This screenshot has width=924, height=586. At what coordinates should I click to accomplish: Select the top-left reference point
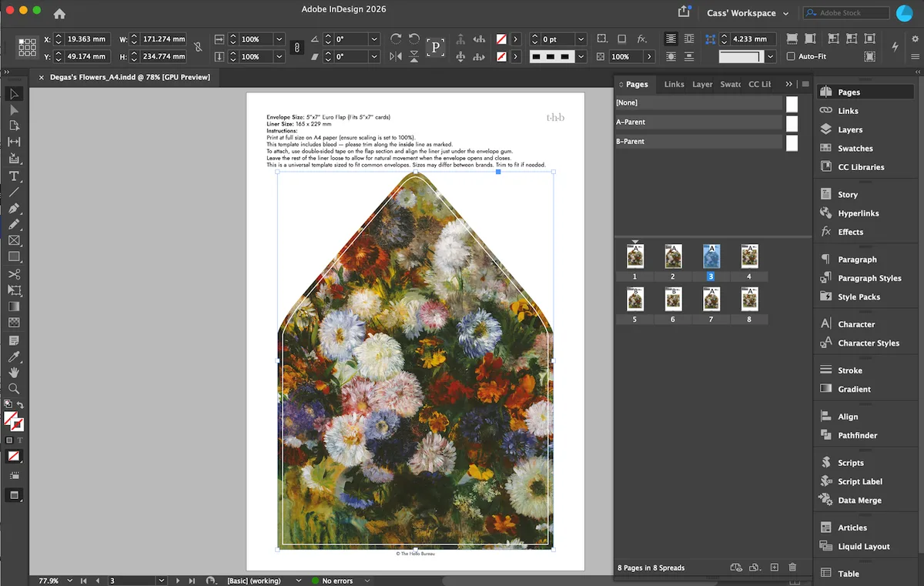pyautogui.click(x=21, y=40)
